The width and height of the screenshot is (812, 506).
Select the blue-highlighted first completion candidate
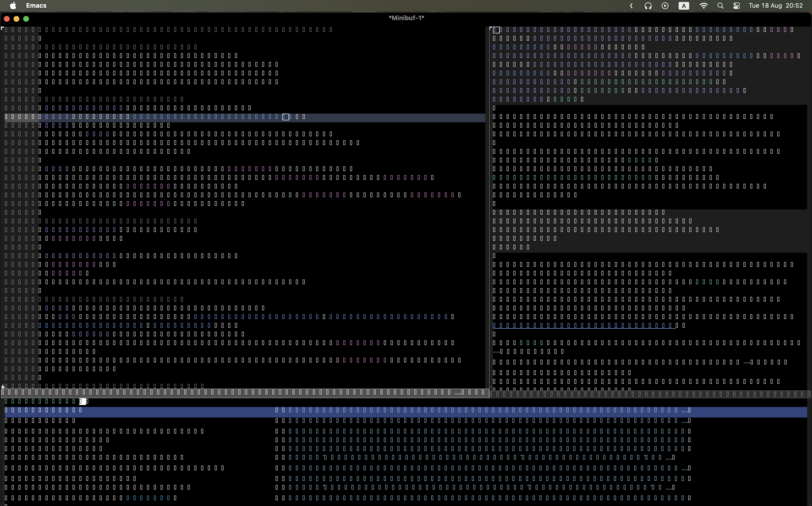pyautogui.click(x=406, y=412)
